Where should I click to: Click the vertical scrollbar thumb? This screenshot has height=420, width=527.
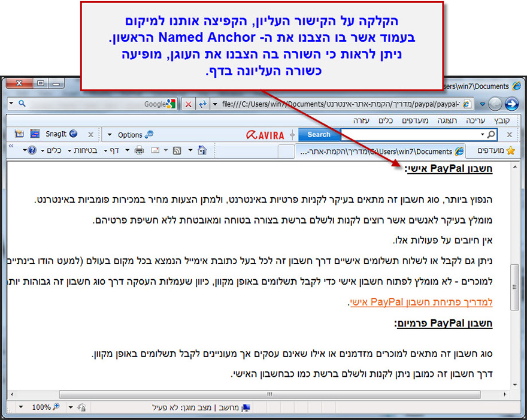point(514,287)
